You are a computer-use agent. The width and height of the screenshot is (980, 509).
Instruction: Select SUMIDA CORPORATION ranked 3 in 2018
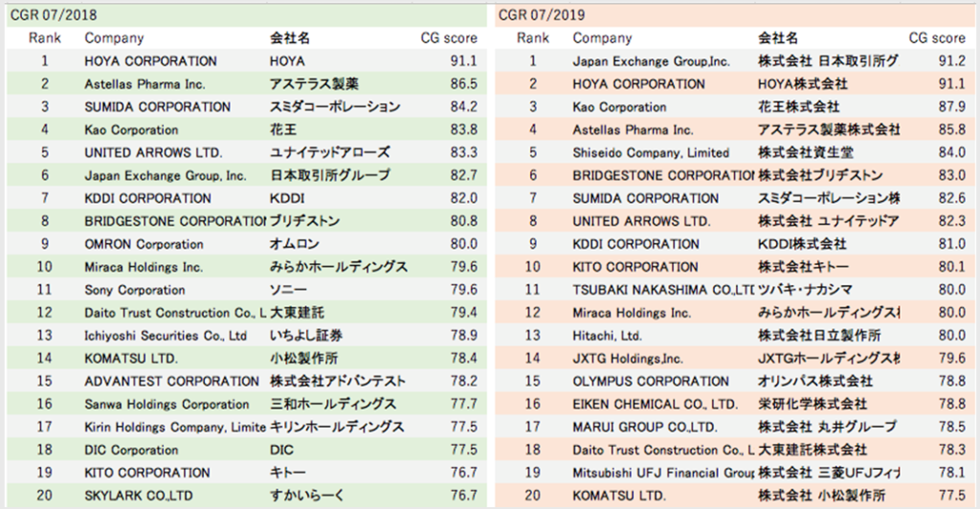pyautogui.click(x=158, y=107)
